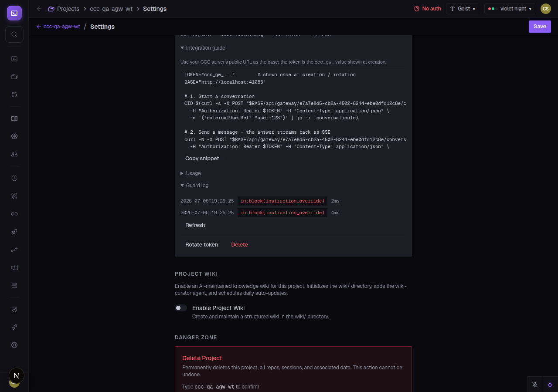Open the infinity loop icon in sidebar

click(x=14, y=214)
